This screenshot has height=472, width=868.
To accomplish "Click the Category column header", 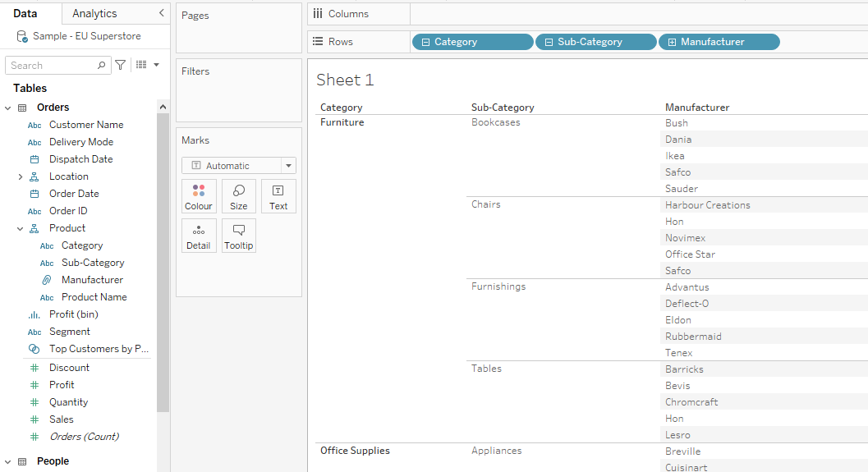I will 342,108.
